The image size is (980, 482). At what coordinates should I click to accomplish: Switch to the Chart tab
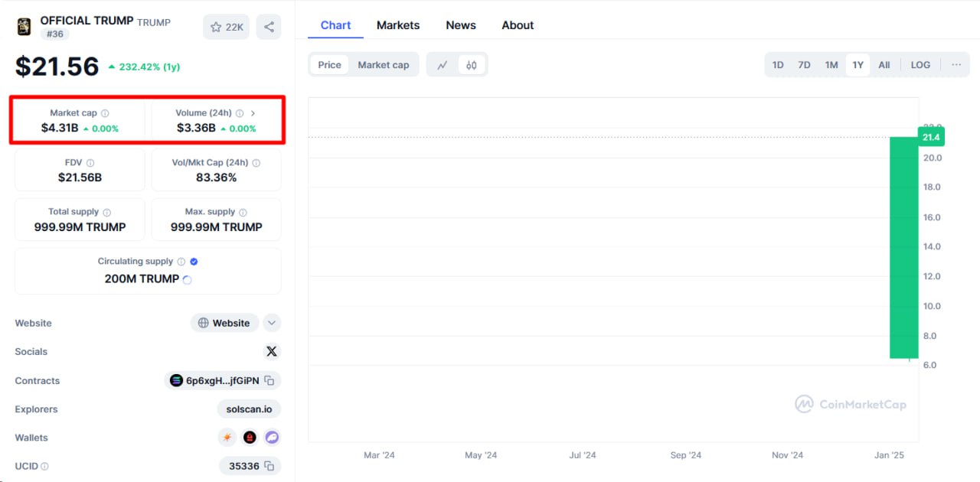click(x=335, y=25)
